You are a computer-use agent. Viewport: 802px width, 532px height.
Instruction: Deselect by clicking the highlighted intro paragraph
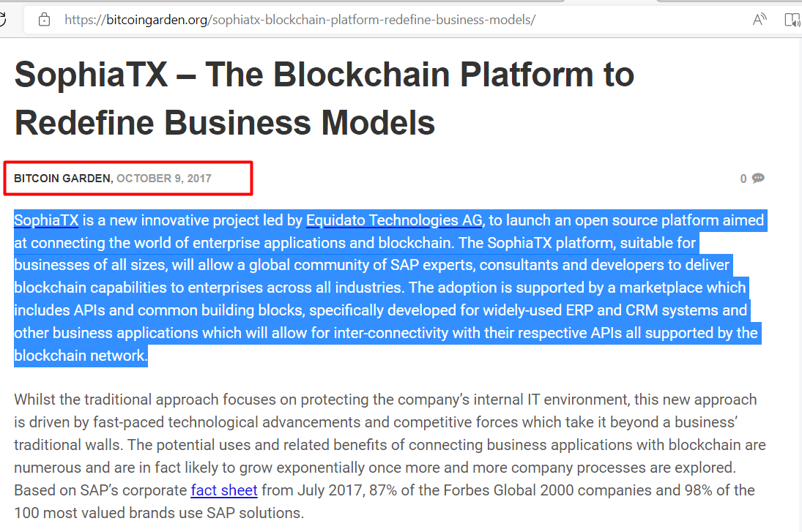coord(390,288)
